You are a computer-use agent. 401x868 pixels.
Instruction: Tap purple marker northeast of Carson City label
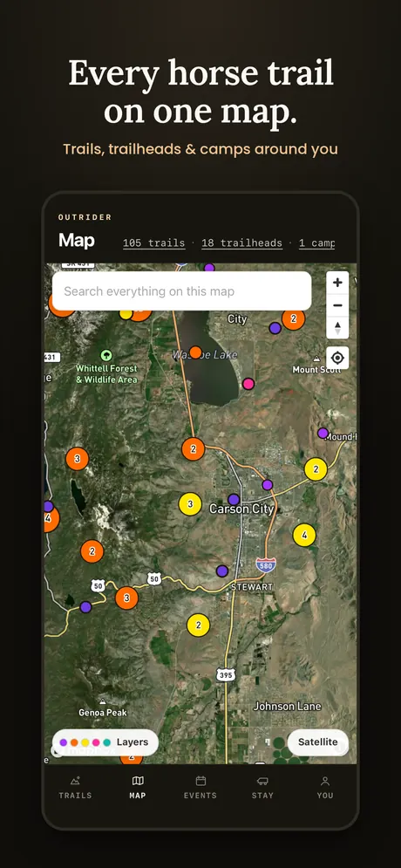[x=267, y=485]
